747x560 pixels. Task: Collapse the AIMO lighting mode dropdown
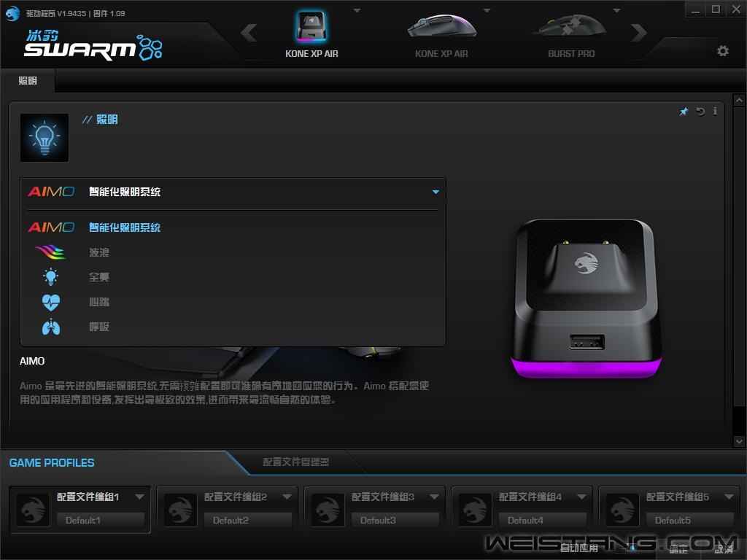point(436,192)
